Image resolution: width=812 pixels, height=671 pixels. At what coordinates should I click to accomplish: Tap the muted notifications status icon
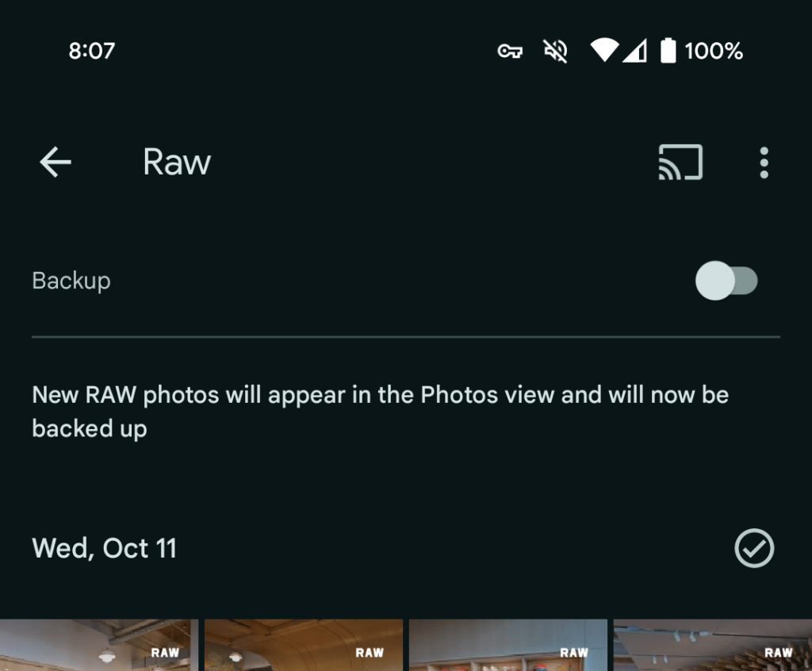(x=556, y=52)
